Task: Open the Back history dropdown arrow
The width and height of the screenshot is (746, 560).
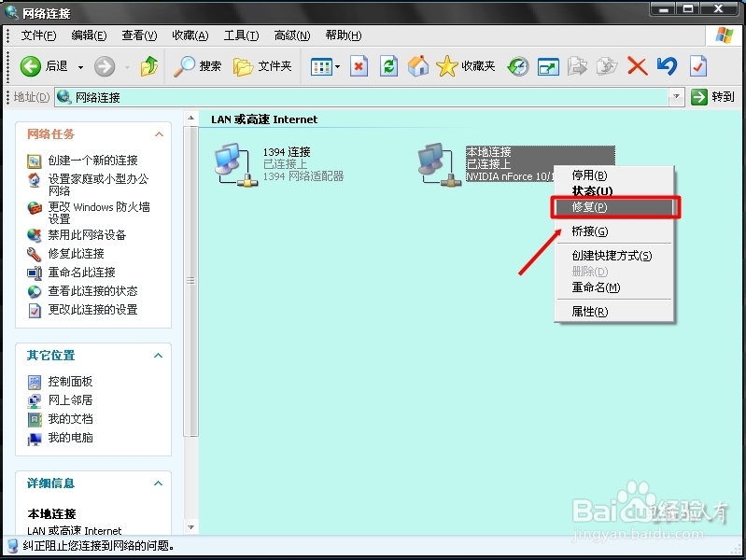Action: click(81, 67)
